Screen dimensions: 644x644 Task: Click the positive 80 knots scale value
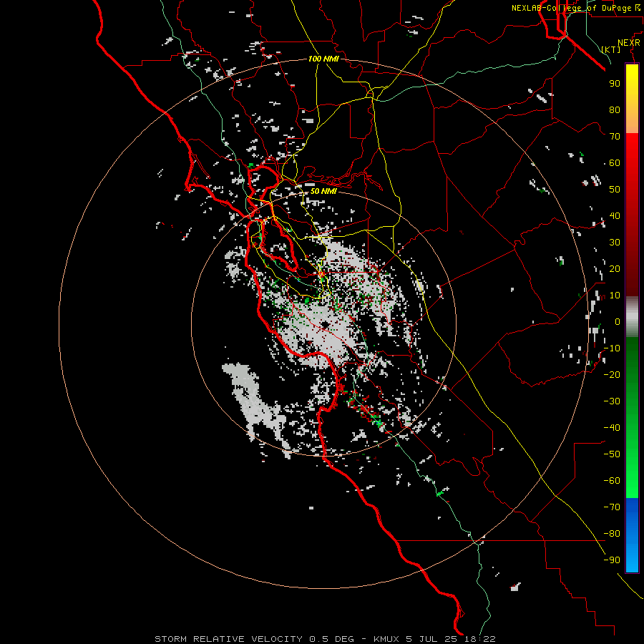(x=615, y=110)
